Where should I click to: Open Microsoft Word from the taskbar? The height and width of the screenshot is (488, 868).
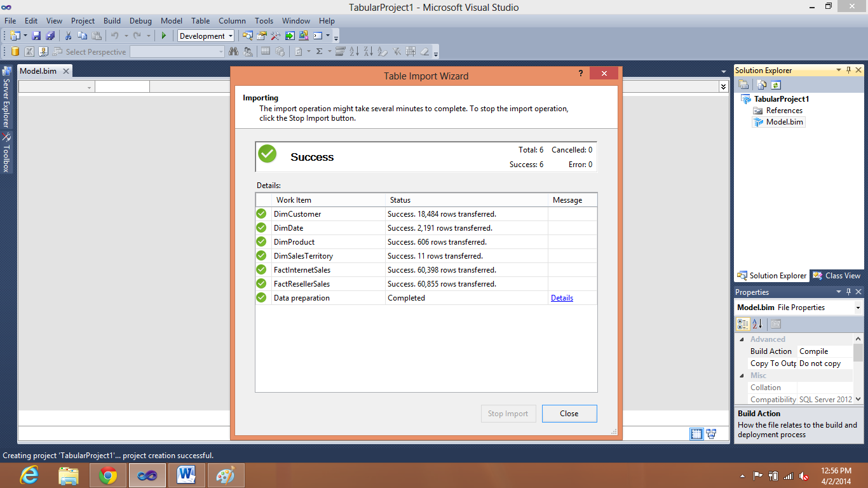pos(186,475)
